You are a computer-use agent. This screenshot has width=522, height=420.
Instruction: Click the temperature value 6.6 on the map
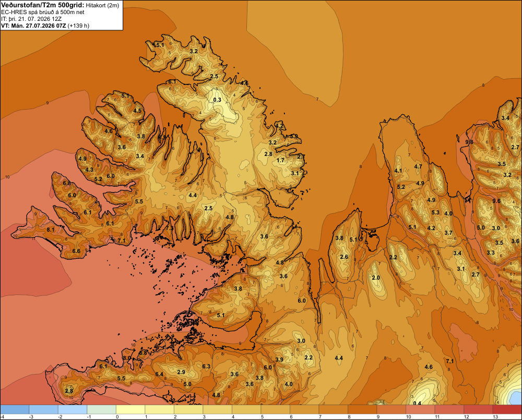[76, 251]
